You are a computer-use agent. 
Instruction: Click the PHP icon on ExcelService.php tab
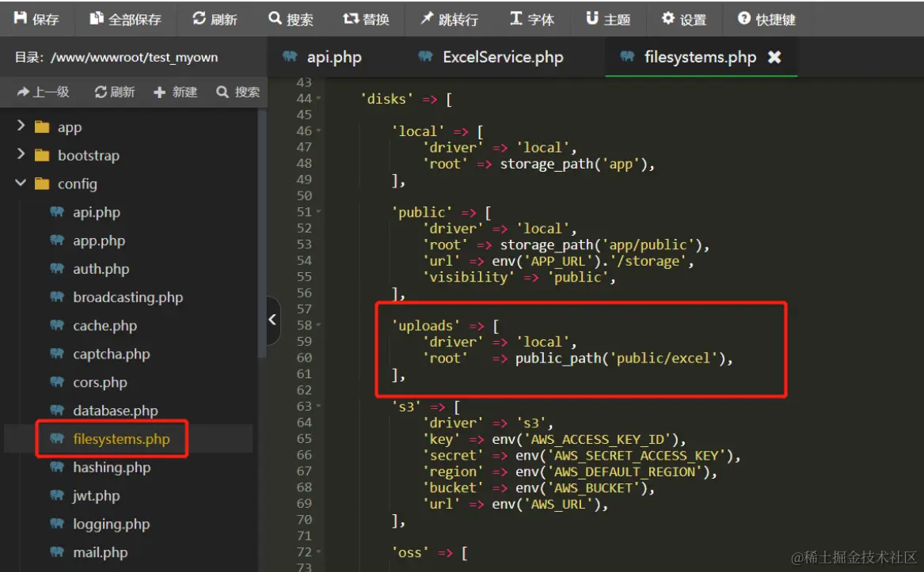(425, 56)
